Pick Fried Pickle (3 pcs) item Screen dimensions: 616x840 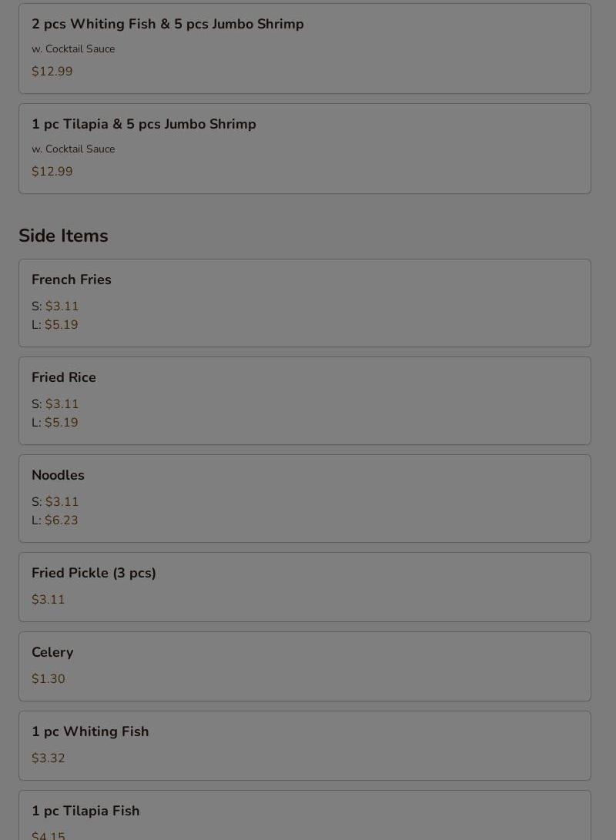click(x=305, y=587)
